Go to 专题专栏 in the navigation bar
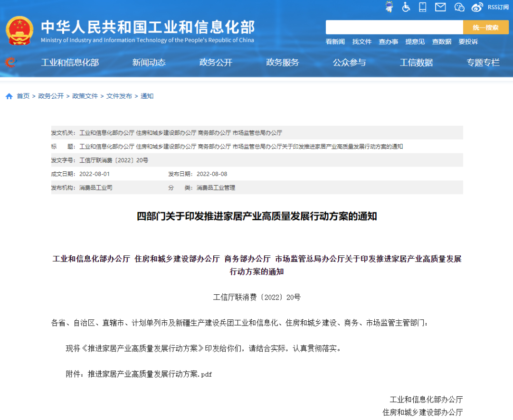Image resolution: width=513 pixels, height=420 pixels. click(x=483, y=63)
